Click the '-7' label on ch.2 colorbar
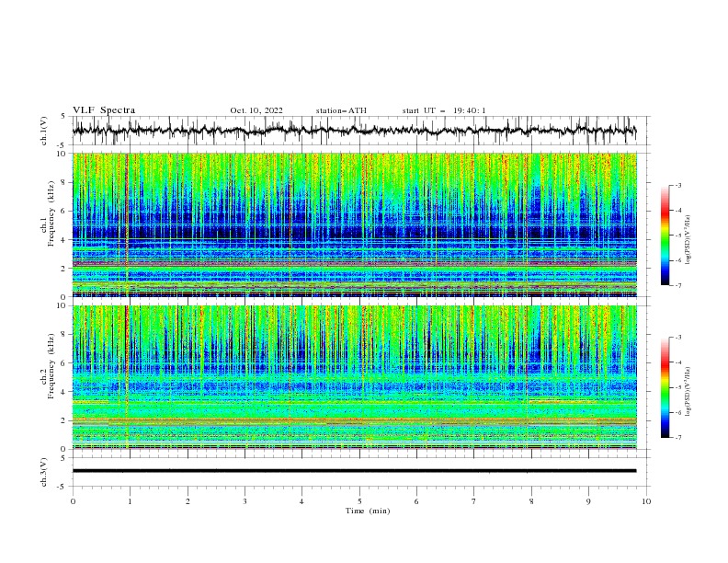 pyautogui.click(x=677, y=437)
